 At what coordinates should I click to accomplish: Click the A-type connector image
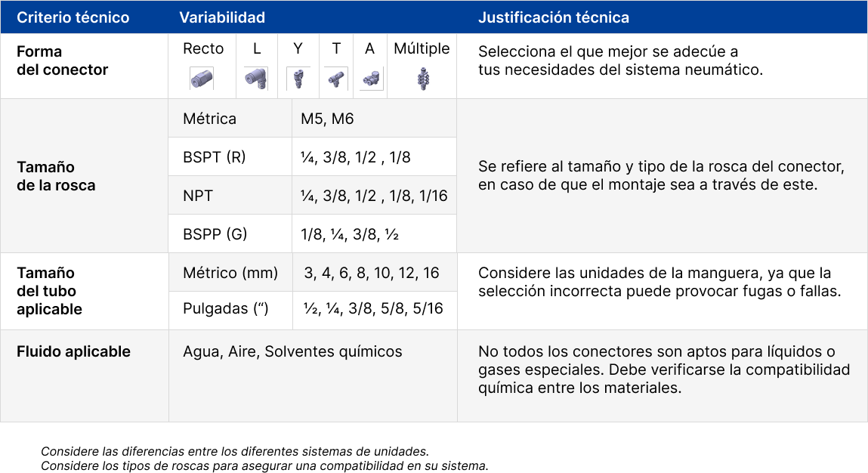tap(370, 78)
